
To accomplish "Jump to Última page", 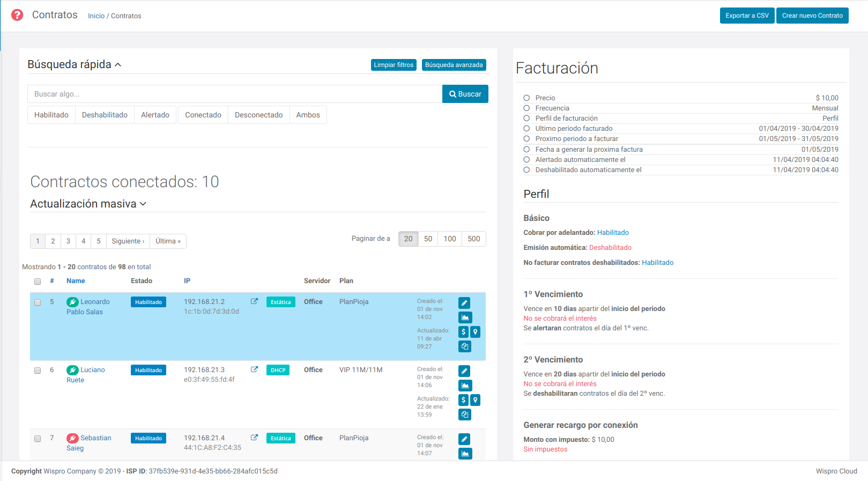I will point(168,241).
